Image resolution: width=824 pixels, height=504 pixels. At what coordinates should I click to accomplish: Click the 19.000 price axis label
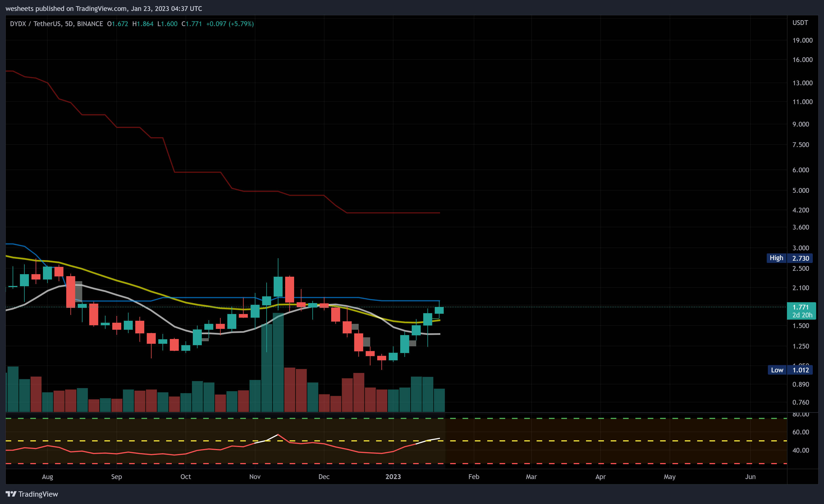(802, 40)
